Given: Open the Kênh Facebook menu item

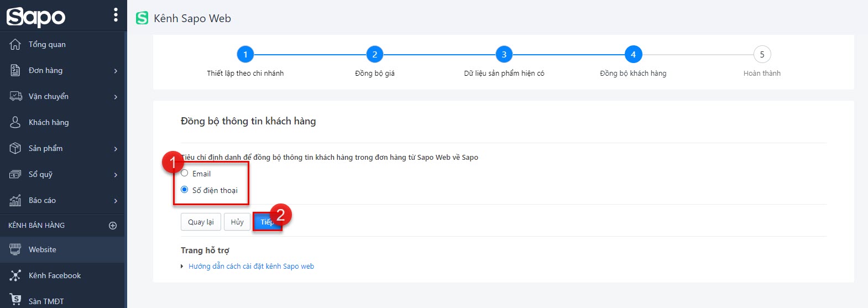Looking at the screenshot, I should click(62, 275).
